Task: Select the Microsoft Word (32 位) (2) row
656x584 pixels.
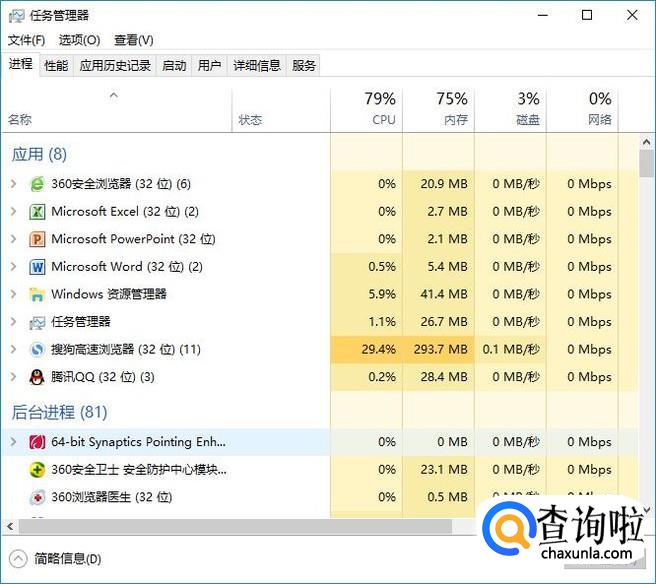Action: 319,266
